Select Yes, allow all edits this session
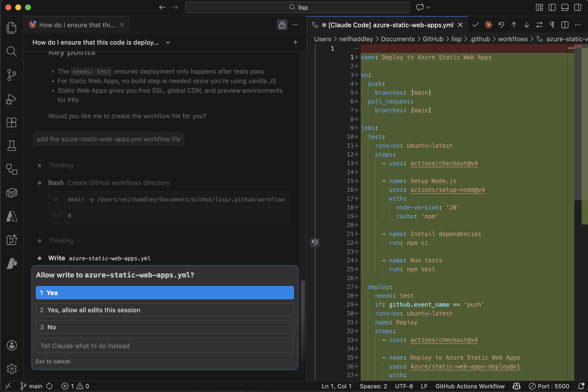The height and width of the screenshot is (392, 588). tap(165, 310)
